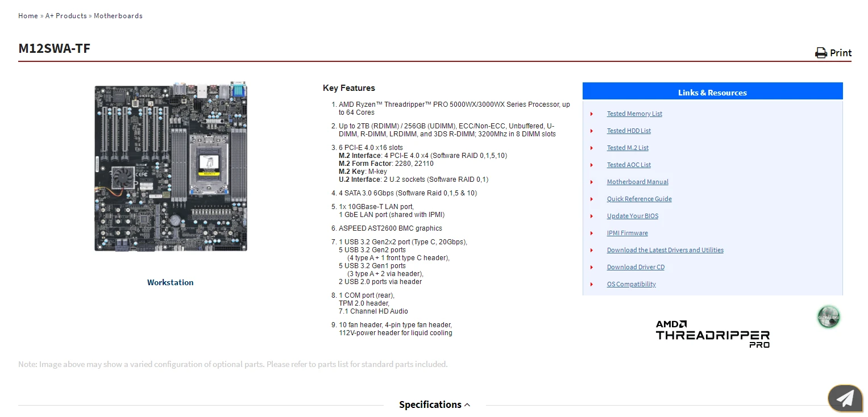Open the IPMI Firmware link

(628, 233)
